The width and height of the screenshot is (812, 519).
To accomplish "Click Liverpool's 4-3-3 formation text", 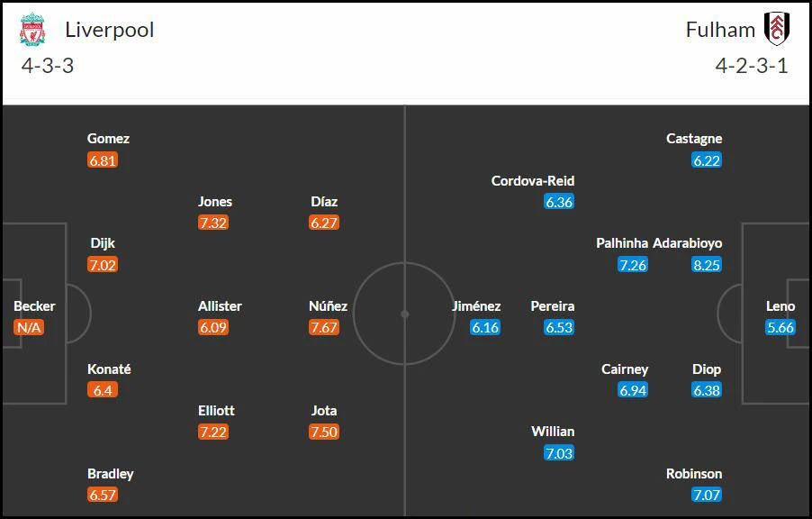I will pyautogui.click(x=48, y=66).
